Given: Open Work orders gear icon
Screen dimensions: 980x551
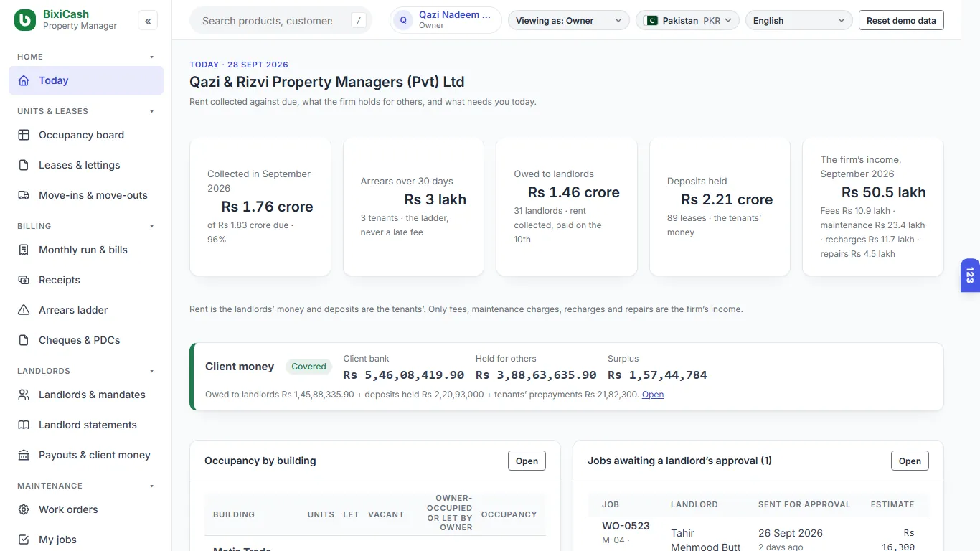Looking at the screenshot, I should (x=24, y=509).
